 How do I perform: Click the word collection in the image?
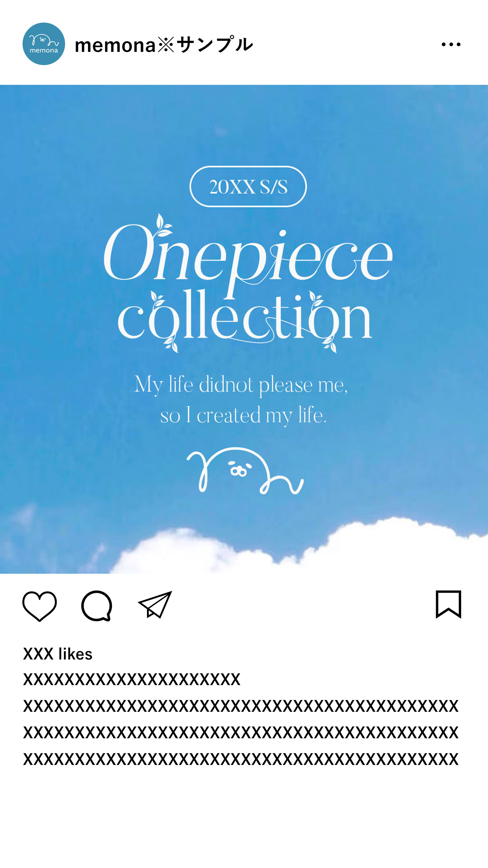[245, 318]
